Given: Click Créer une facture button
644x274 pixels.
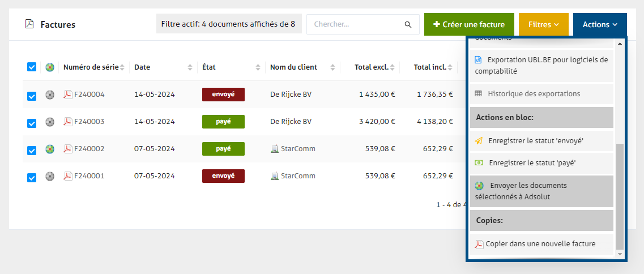Looking at the screenshot, I should (468, 25).
